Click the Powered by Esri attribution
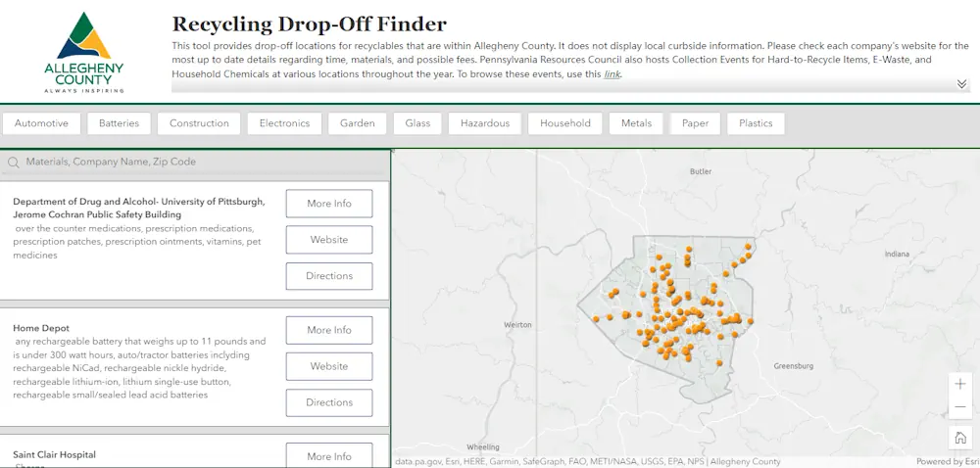Viewport: 980px width, 468px height. click(x=948, y=462)
